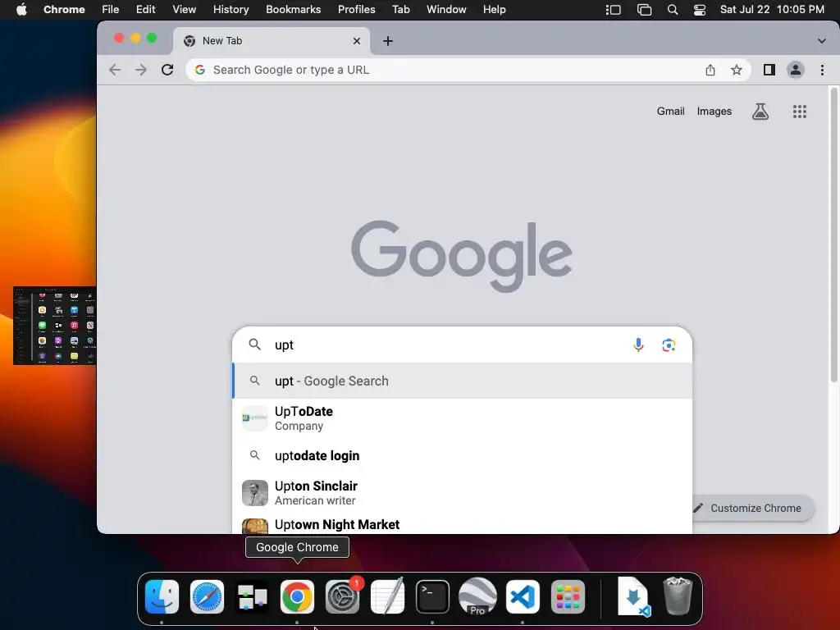Open the History menu
Screen dimensions: 840x630
(x=231, y=10)
